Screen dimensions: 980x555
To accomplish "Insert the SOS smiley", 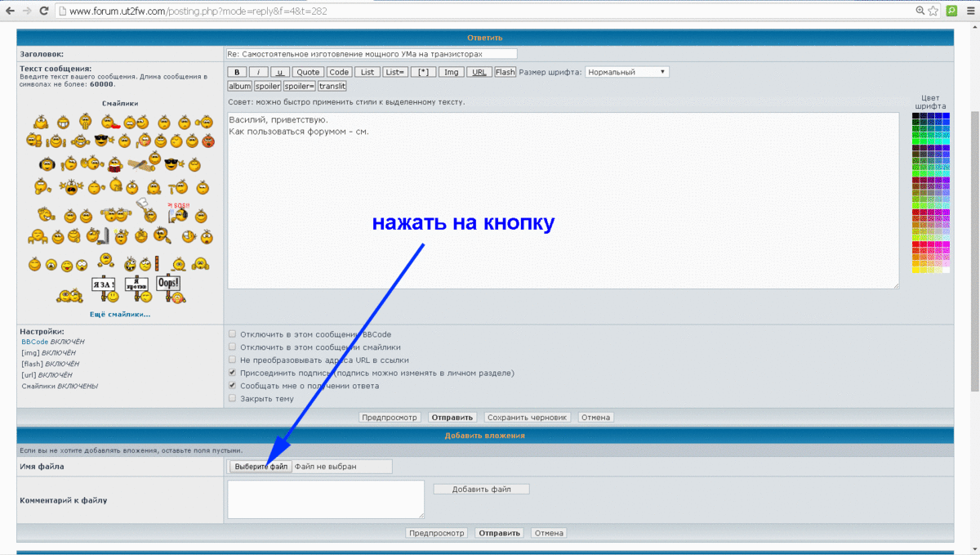I will (x=177, y=212).
